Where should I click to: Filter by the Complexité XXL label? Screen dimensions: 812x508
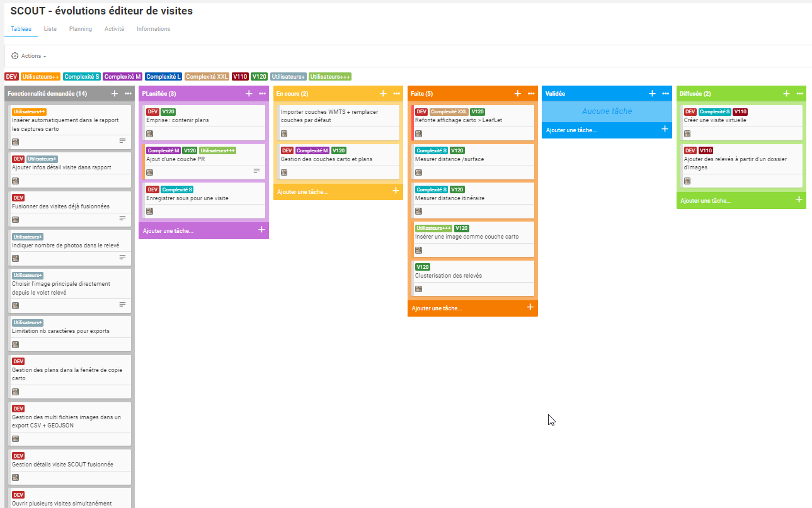click(x=207, y=77)
